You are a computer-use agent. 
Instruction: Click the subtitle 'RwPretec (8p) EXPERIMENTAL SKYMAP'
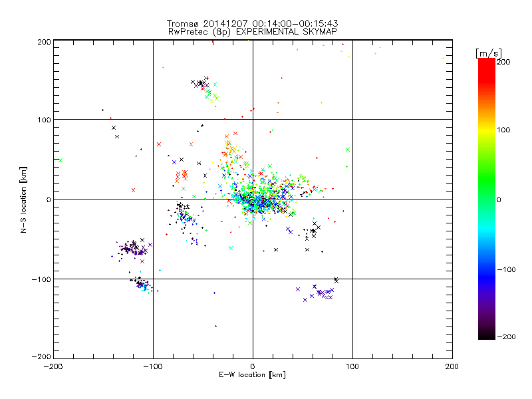click(x=253, y=31)
